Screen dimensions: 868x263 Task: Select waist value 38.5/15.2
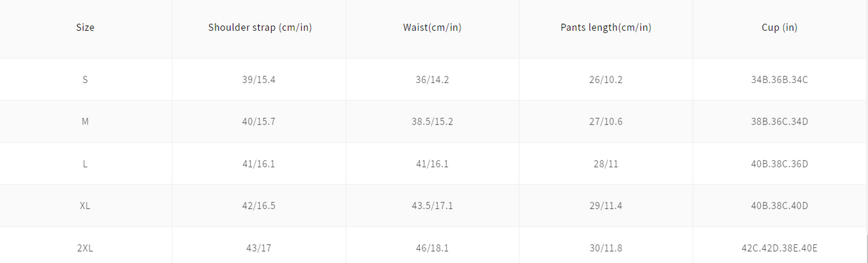(432, 122)
